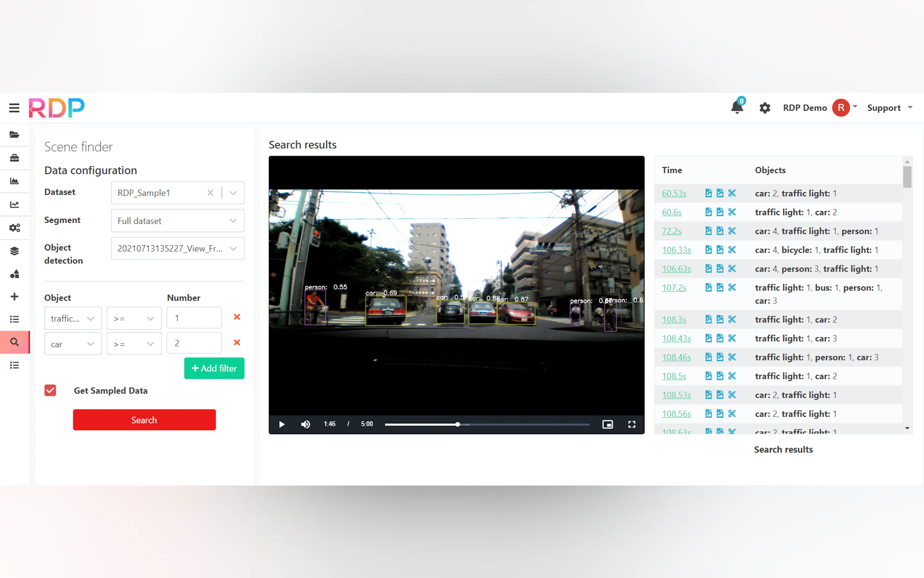This screenshot has height=578, width=924.
Task: Uncheck the Get Sampled Data checkbox
Action: [x=51, y=390]
